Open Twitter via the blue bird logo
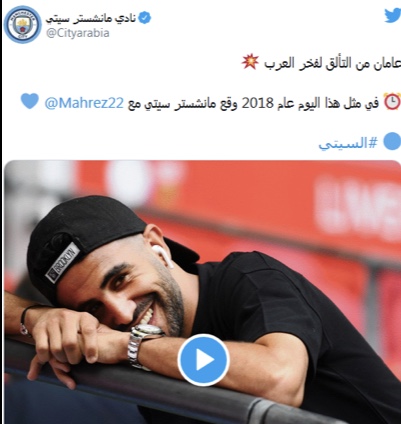Screen dimensions: 401x424 (393, 15)
